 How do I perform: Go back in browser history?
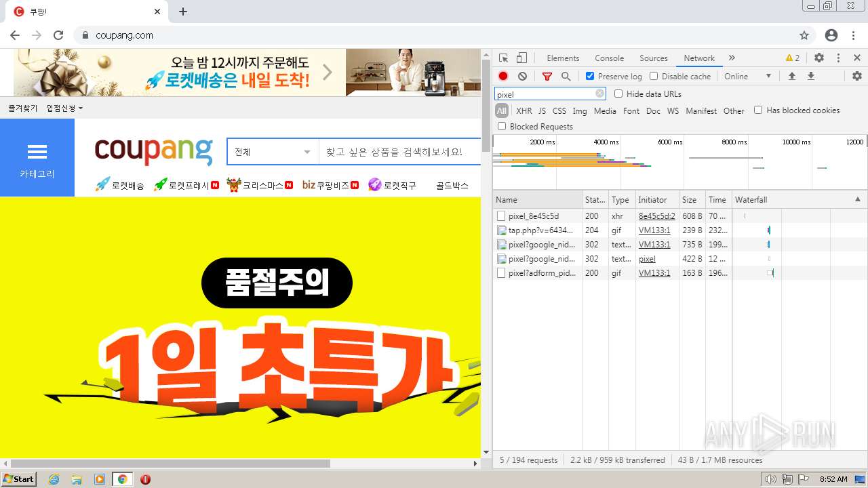click(x=14, y=35)
